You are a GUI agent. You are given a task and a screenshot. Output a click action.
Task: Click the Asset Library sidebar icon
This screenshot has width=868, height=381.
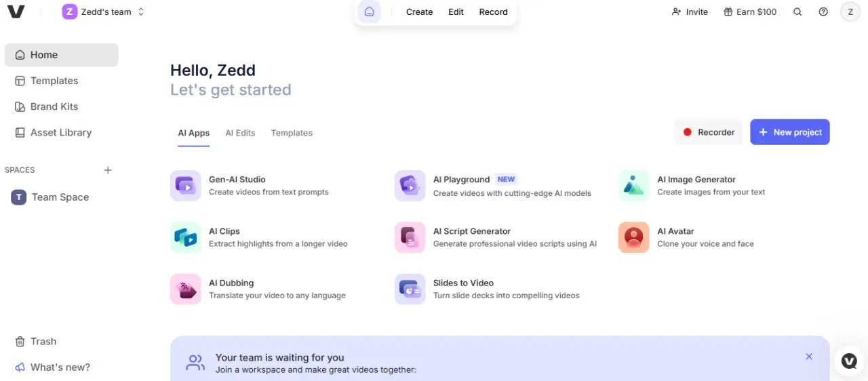pos(20,132)
